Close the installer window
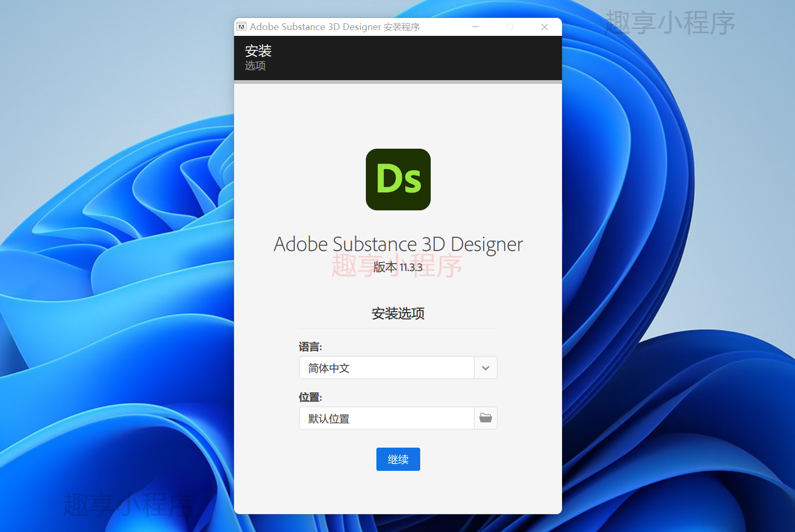Screen dimensions: 795x532 tap(545, 27)
